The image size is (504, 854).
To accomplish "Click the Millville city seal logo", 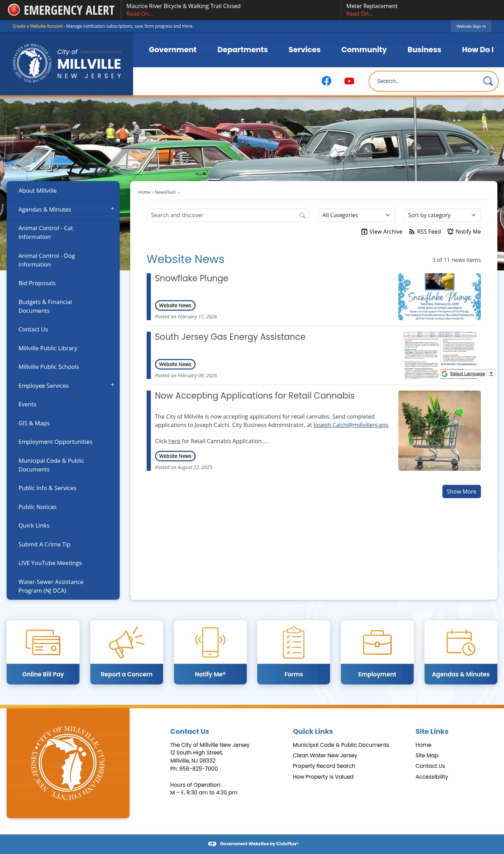I will coord(32,63).
